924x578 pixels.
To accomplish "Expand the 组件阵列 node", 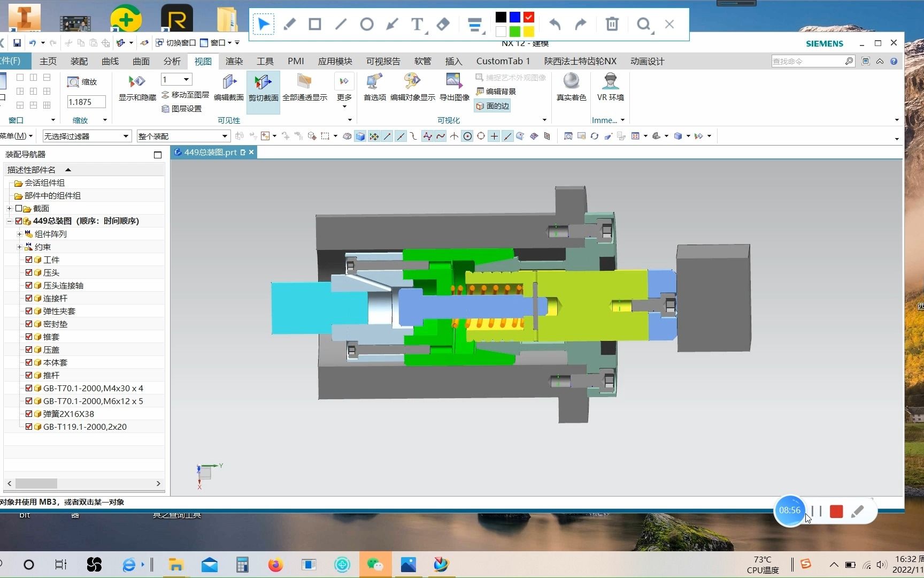I will pyautogui.click(x=19, y=234).
